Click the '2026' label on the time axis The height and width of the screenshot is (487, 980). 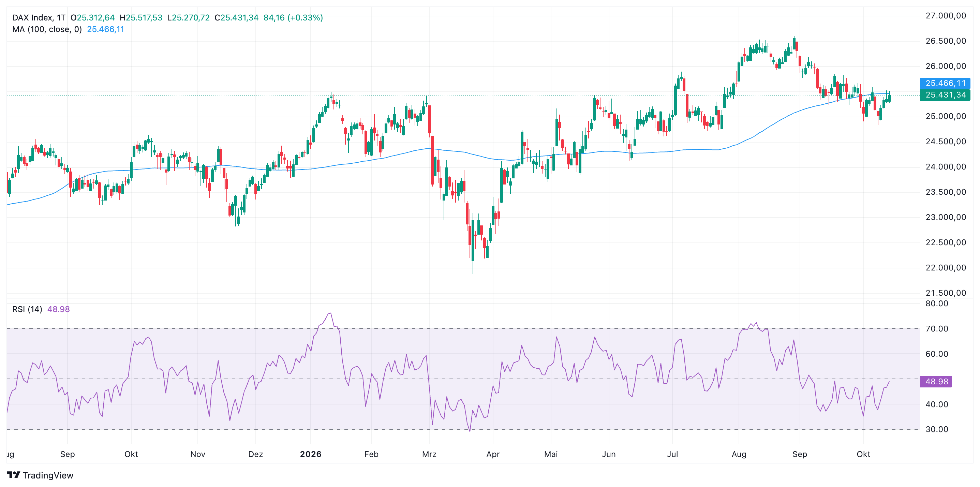click(x=310, y=454)
